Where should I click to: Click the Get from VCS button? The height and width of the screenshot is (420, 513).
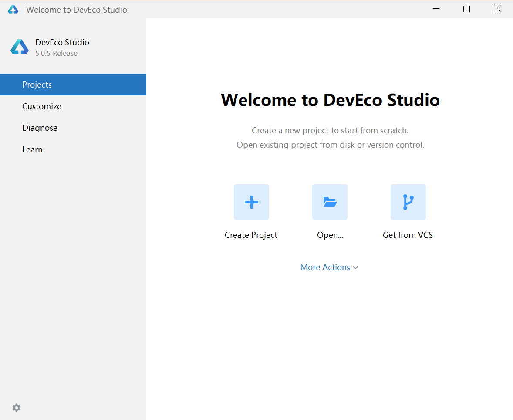pyautogui.click(x=408, y=235)
